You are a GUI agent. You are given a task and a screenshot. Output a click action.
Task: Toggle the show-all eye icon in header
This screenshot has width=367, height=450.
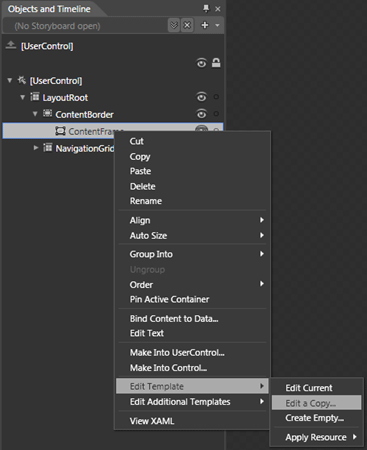pyautogui.click(x=201, y=63)
